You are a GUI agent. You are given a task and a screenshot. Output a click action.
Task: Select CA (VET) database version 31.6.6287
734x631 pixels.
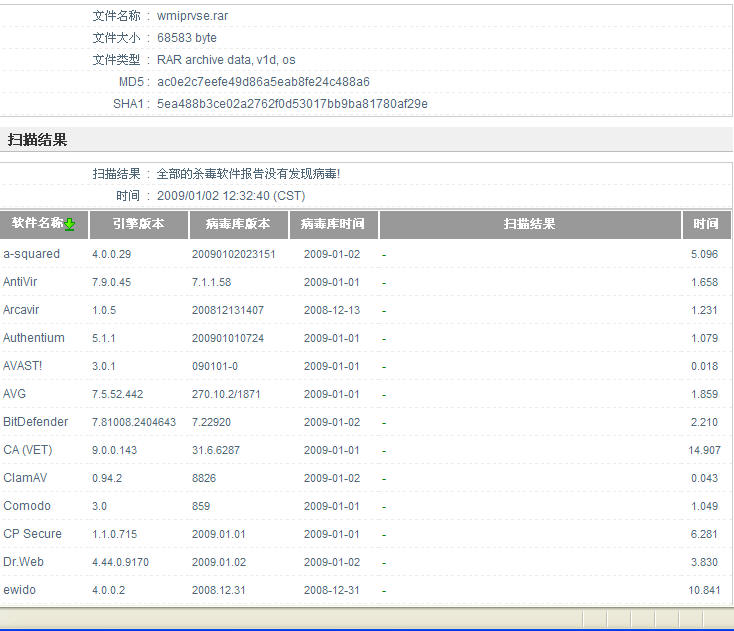coord(216,450)
